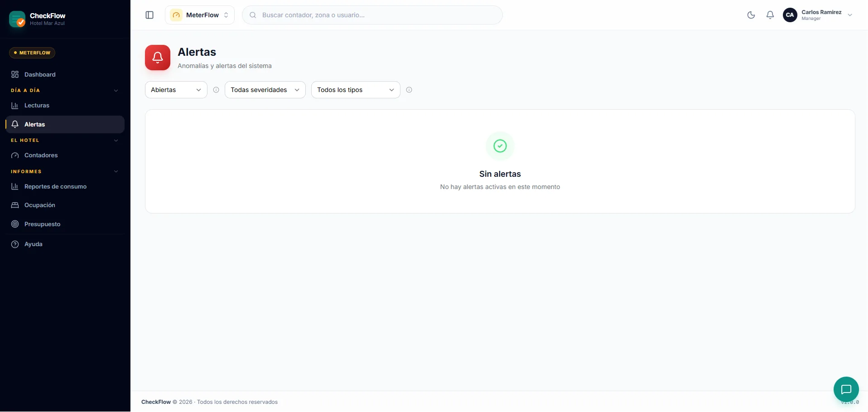Open Ocupación in the sidebar
The image size is (868, 412).
pos(65,205)
